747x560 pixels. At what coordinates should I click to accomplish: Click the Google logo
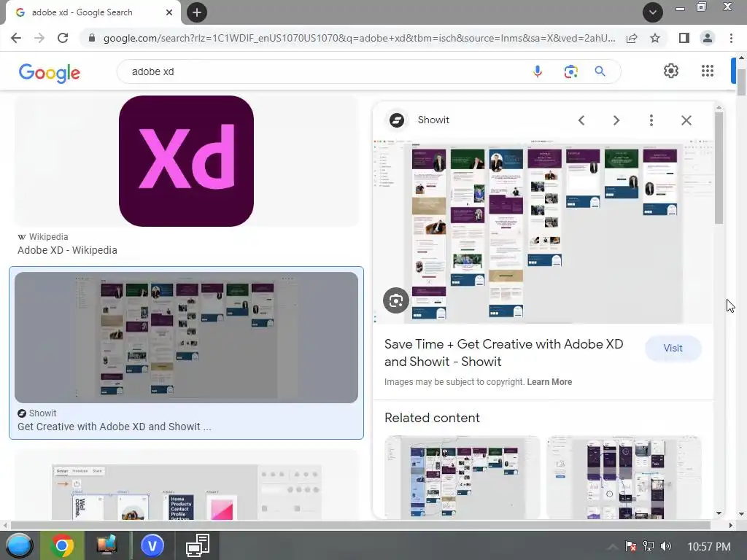(49, 72)
